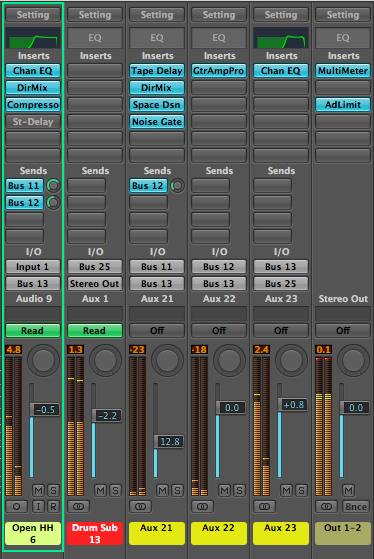Open the Read automation menu on Audio 9

click(33, 330)
